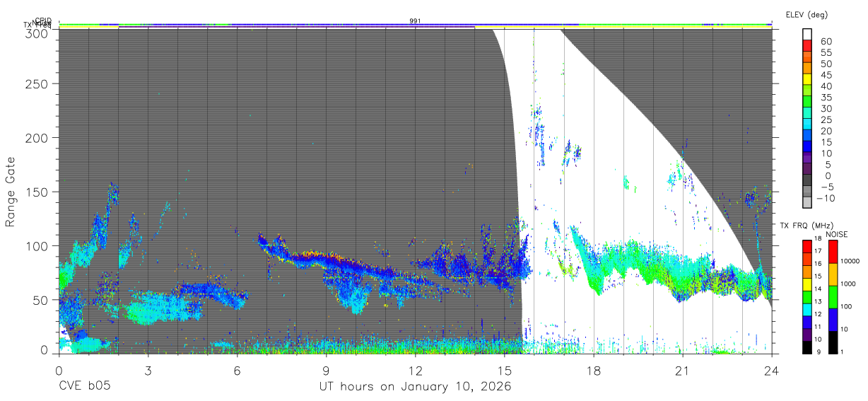Screen dimensions: 868x401
Task: Pick green ELEV swatch between 30 and 35
Action: click(x=808, y=103)
